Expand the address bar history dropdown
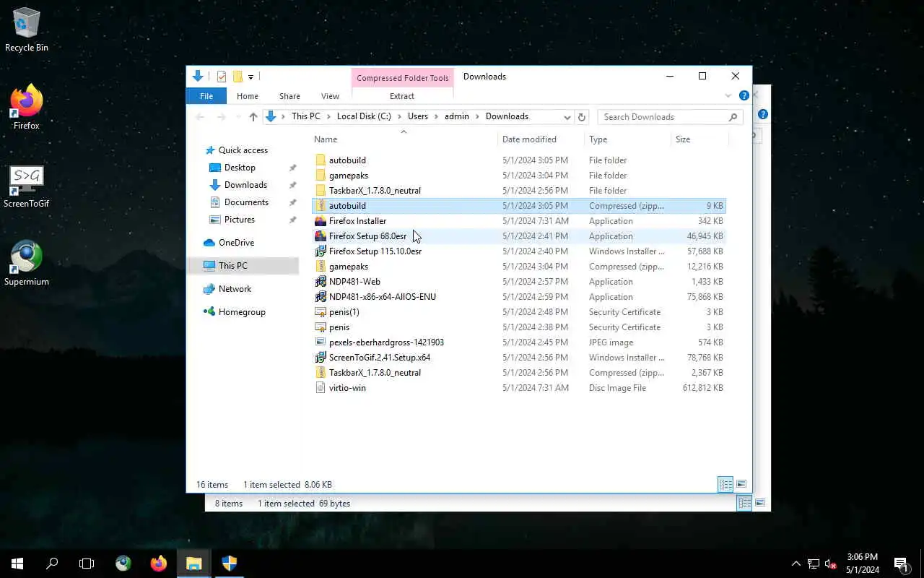The image size is (924, 578). point(567,117)
